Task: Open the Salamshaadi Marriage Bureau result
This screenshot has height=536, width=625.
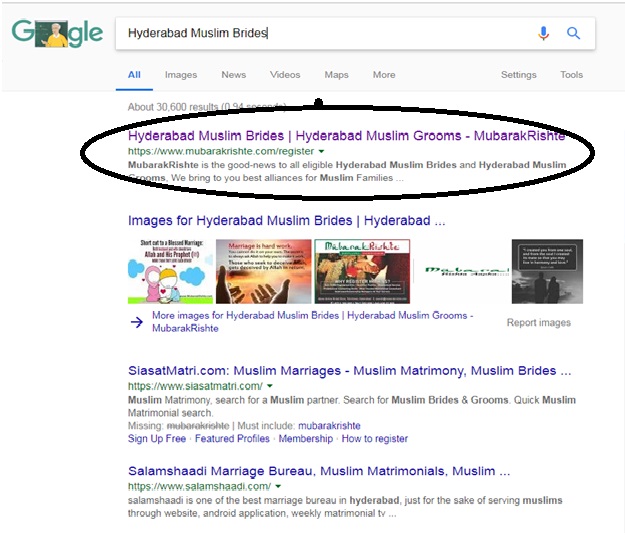Action: (x=319, y=470)
